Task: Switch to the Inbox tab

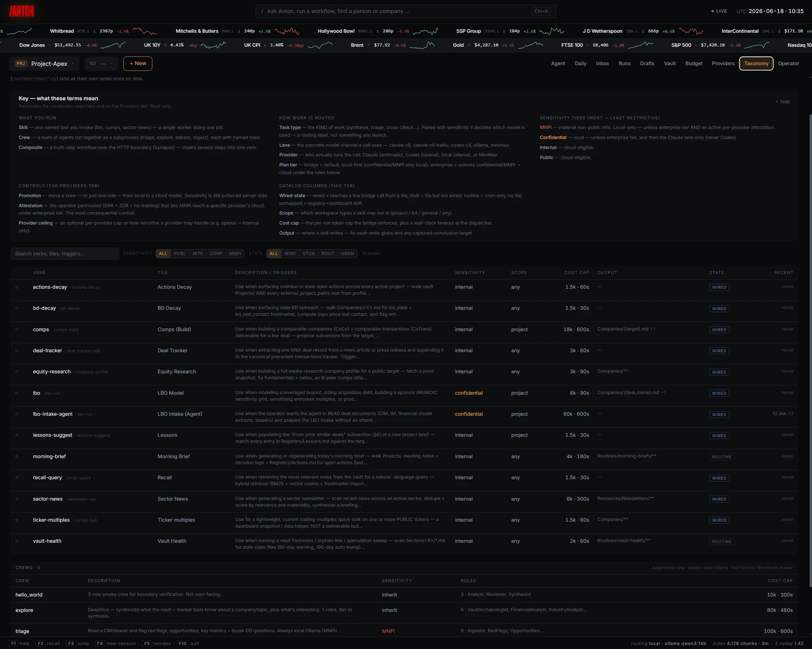Action: pyautogui.click(x=602, y=64)
